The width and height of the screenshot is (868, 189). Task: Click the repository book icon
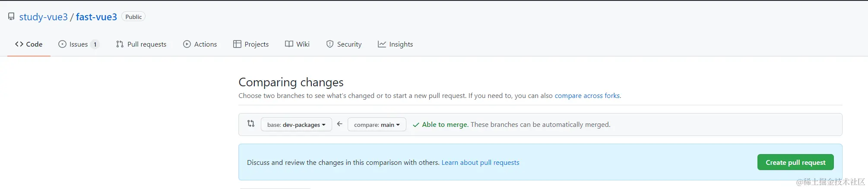[11, 17]
